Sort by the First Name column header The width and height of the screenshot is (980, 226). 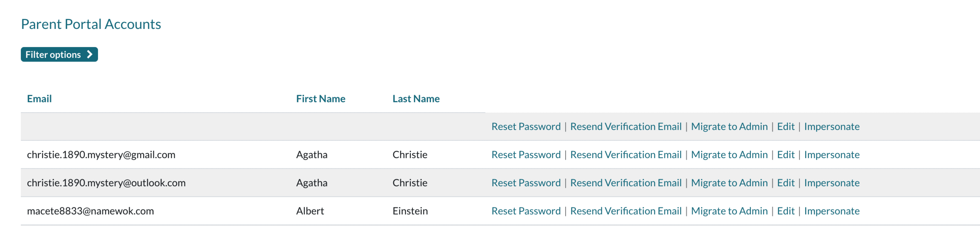pyautogui.click(x=320, y=99)
